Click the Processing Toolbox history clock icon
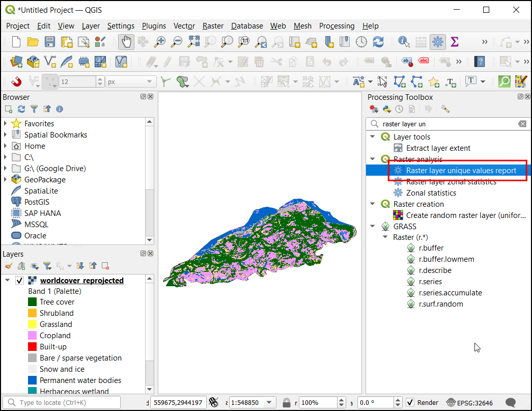Viewport: 532px width, 411px height. 400,109
